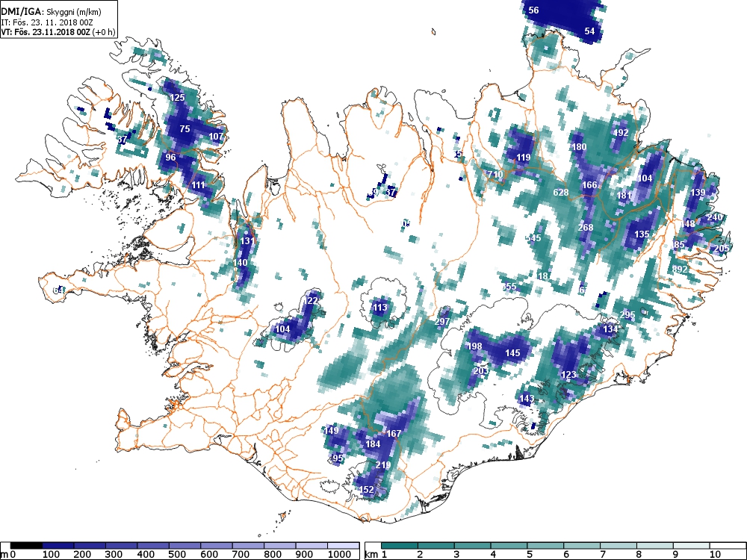The width and height of the screenshot is (747, 560).
Task: Click the value 113 over the central glacier
Action: (379, 307)
